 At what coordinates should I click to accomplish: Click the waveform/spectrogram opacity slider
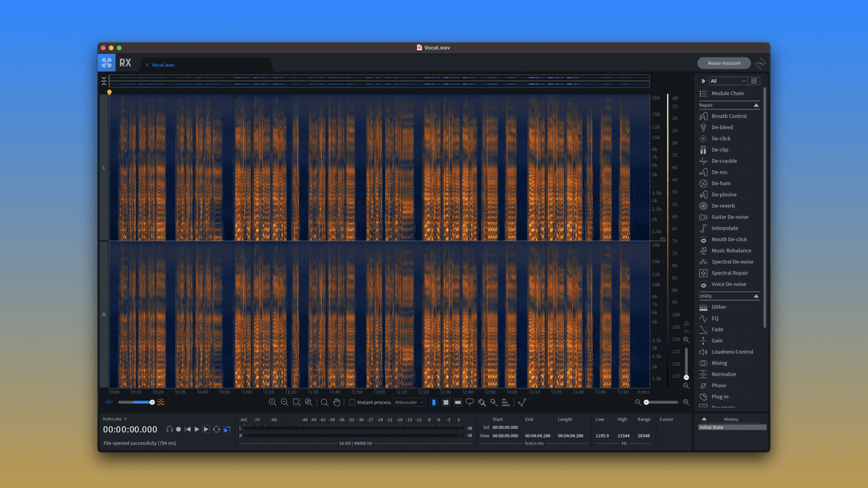tap(136, 402)
